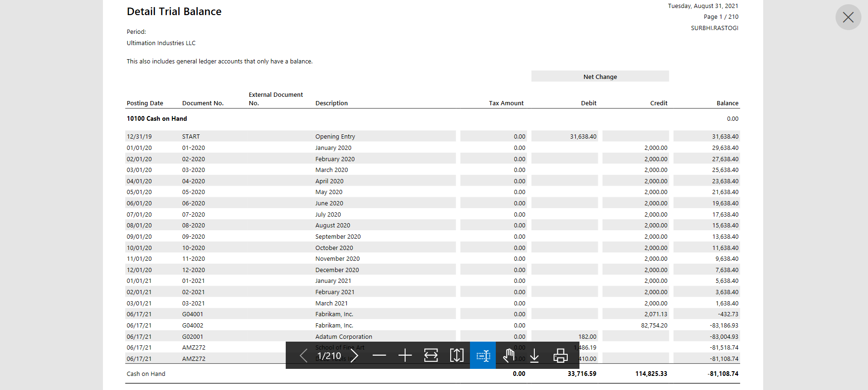This screenshot has height=390, width=868.
Task: Select posting date 11/01/20
Action: [x=139, y=259]
